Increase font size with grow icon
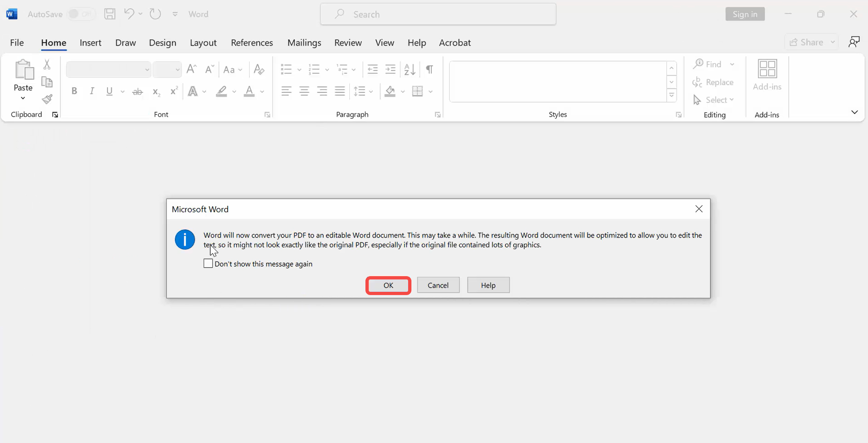Image resolution: width=868 pixels, height=443 pixels. (x=191, y=69)
